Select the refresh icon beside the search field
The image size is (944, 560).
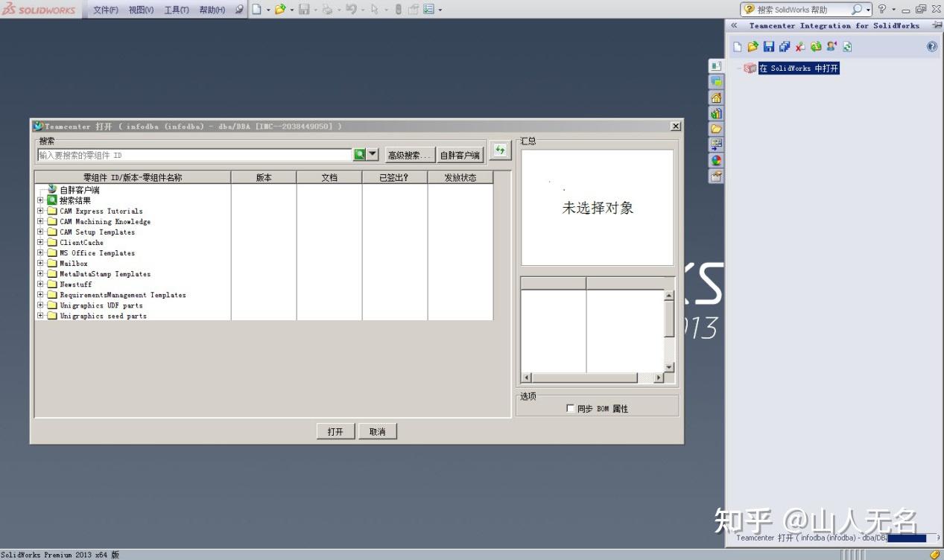[499, 150]
